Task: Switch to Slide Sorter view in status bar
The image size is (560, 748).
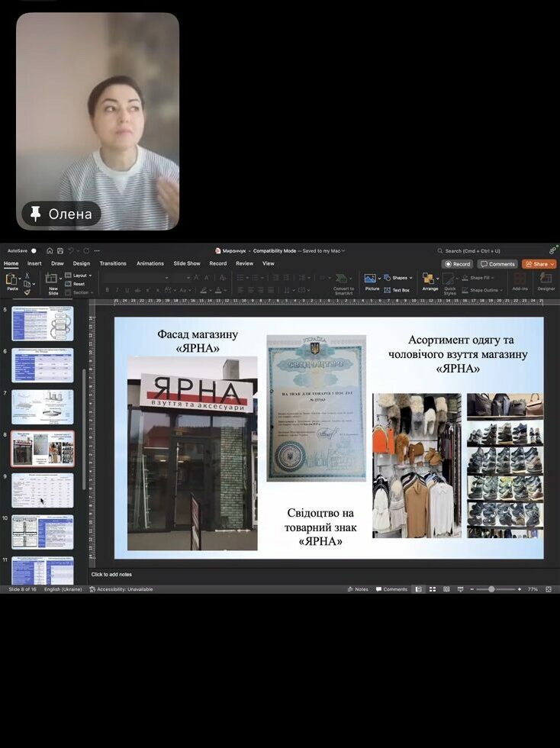Action: [x=433, y=589]
